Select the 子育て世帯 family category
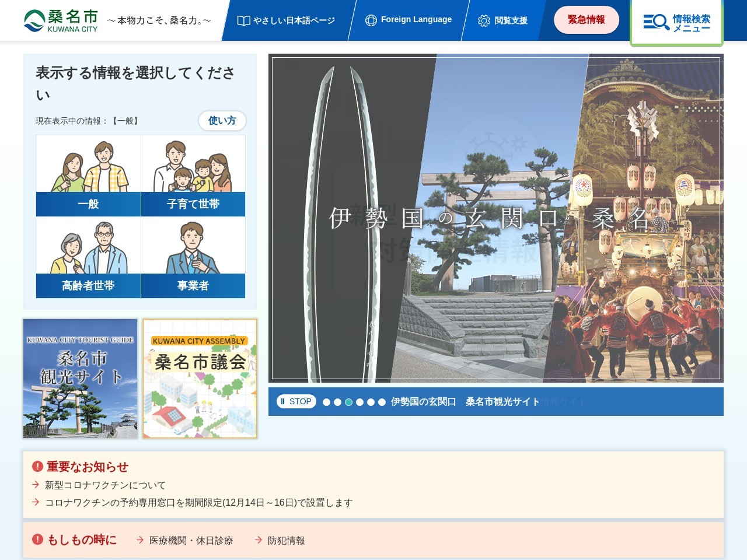Viewport: 747px width, 560px height. point(193,176)
